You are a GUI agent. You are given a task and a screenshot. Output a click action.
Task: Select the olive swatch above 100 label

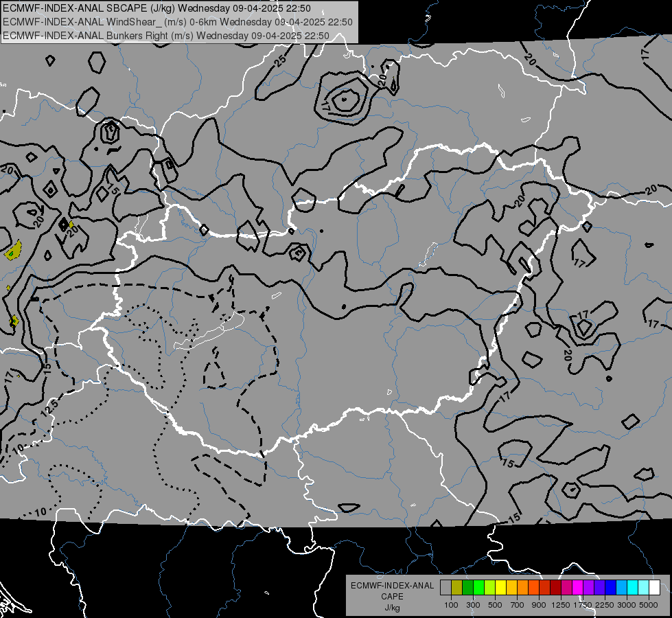pos(456,588)
